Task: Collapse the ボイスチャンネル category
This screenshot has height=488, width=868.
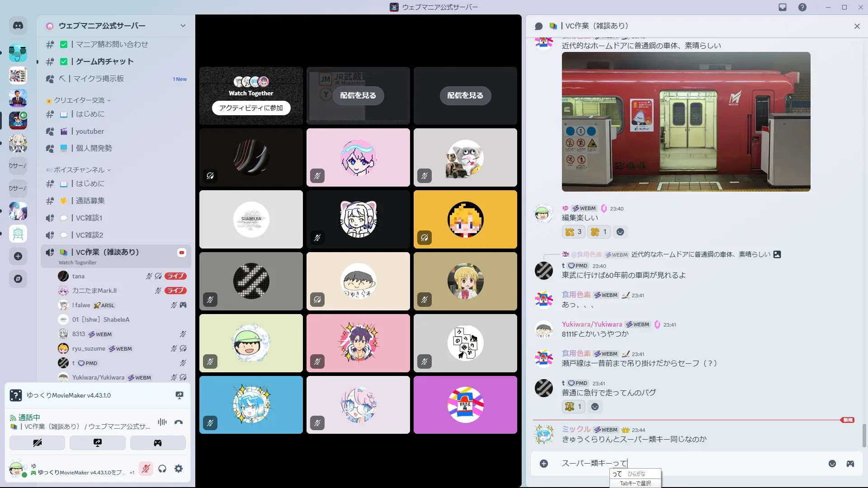Action: click(x=79, y=170)
